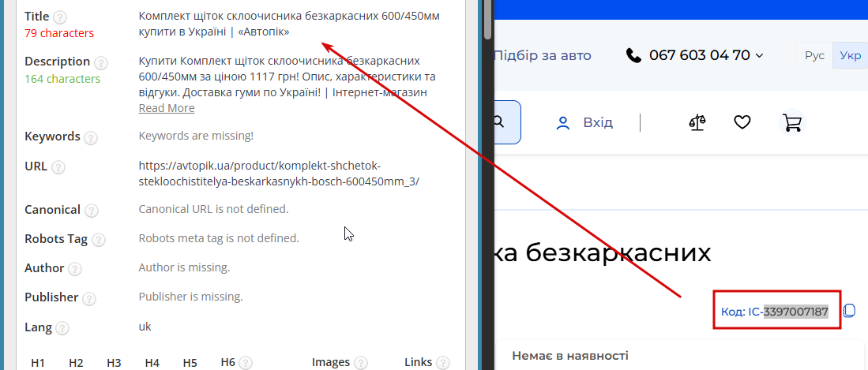Click the Links counter label
Image resolution: width=868 pixels, height=370 pixels.
point(419,363)
